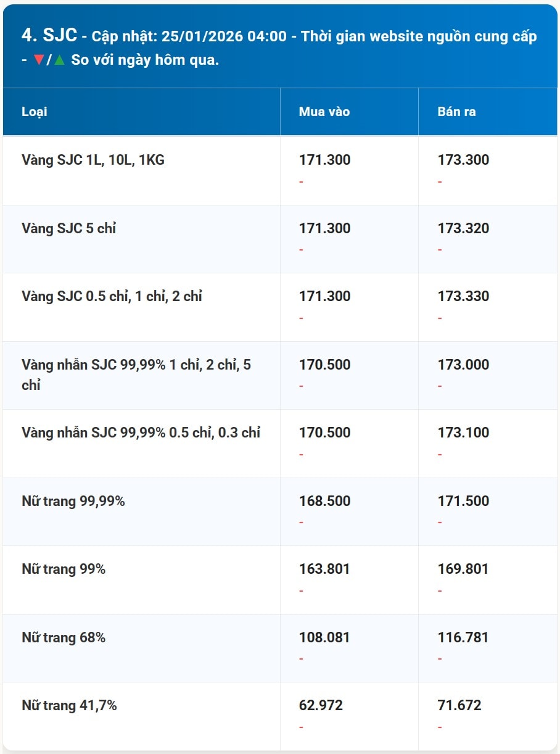
Task: Click "Vàng SJC 0.5 chỉ, 1 chỉ, 2 chỉ" label
Action: pyautogui.click(x=112, y=296)
